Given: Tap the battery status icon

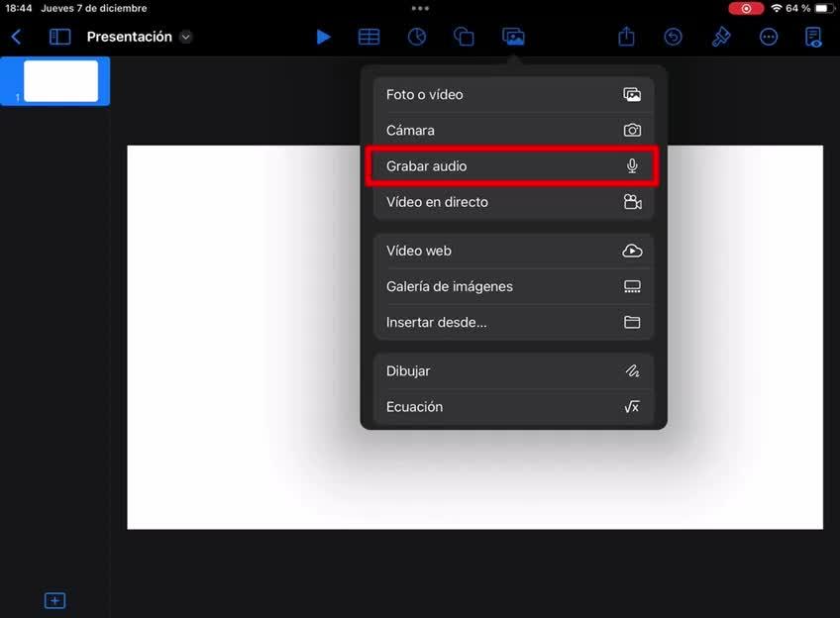Looking at the screenshot, I should 823,8.
